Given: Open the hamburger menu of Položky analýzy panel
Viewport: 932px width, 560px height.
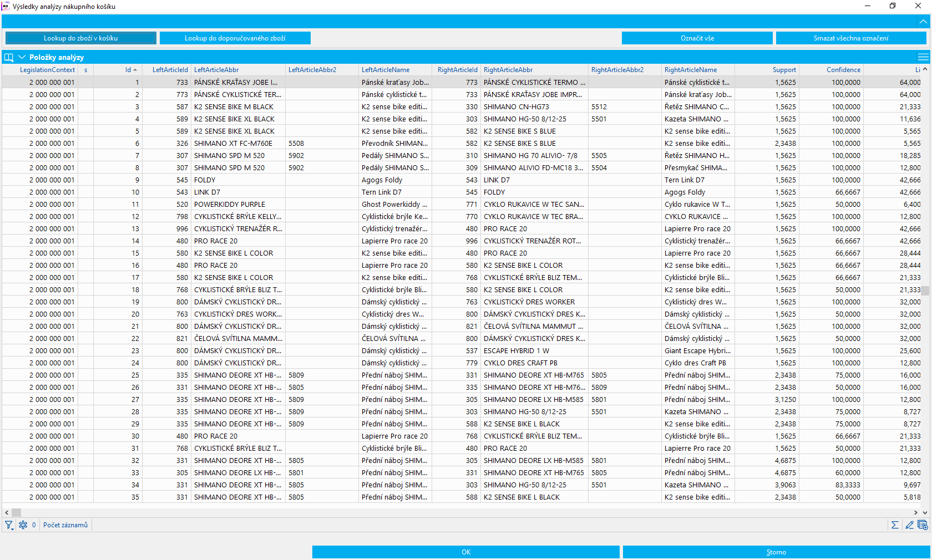Looking at the screenshot, I should coord(923,57).
